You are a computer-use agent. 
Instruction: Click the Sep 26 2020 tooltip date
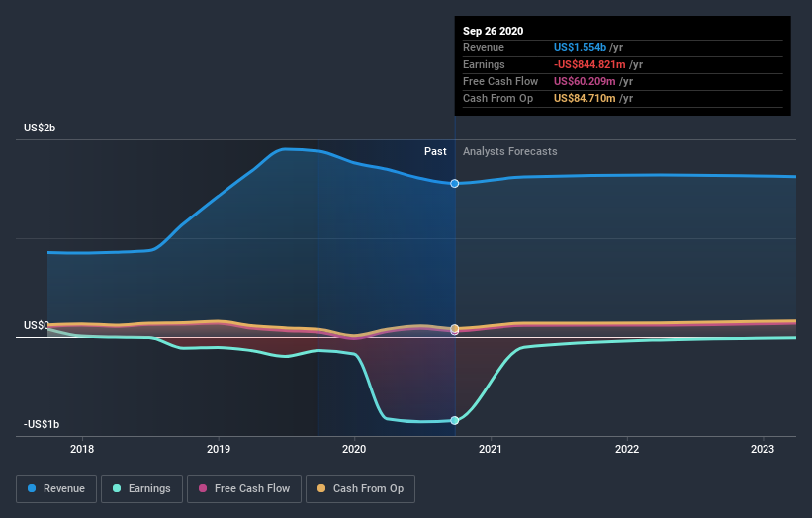(x=493, y=31)
